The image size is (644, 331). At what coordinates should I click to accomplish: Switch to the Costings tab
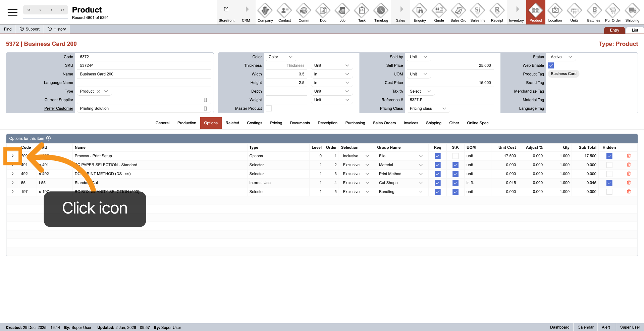(x=254, y=123)
